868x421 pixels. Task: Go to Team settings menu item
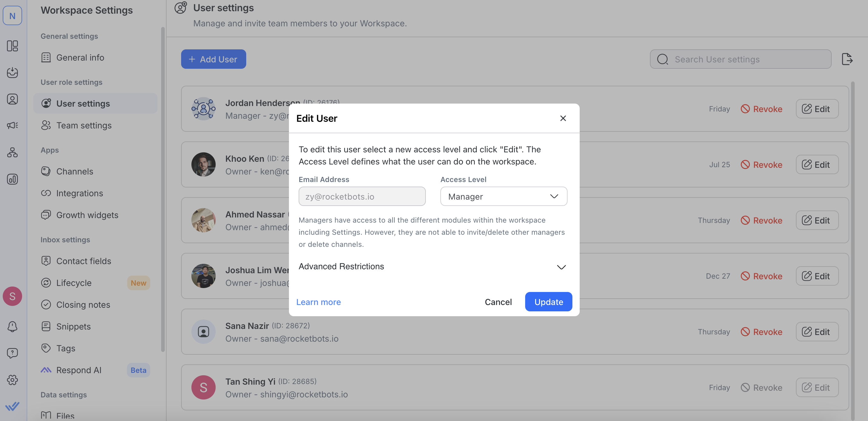[x=84, y=125]
